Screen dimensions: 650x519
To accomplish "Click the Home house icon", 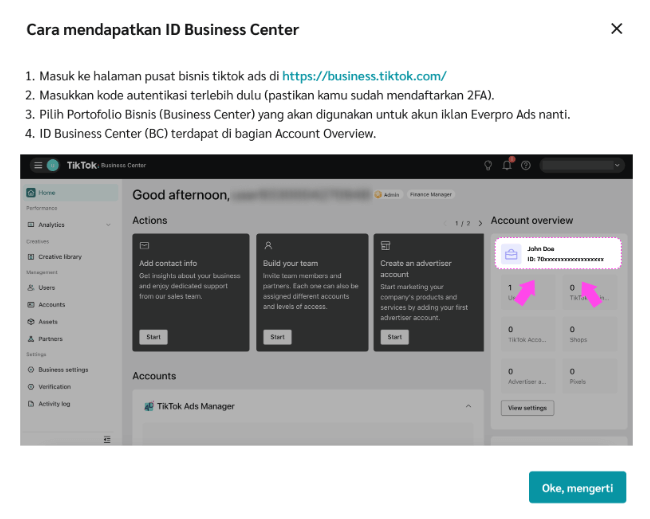I will (31, 193).
